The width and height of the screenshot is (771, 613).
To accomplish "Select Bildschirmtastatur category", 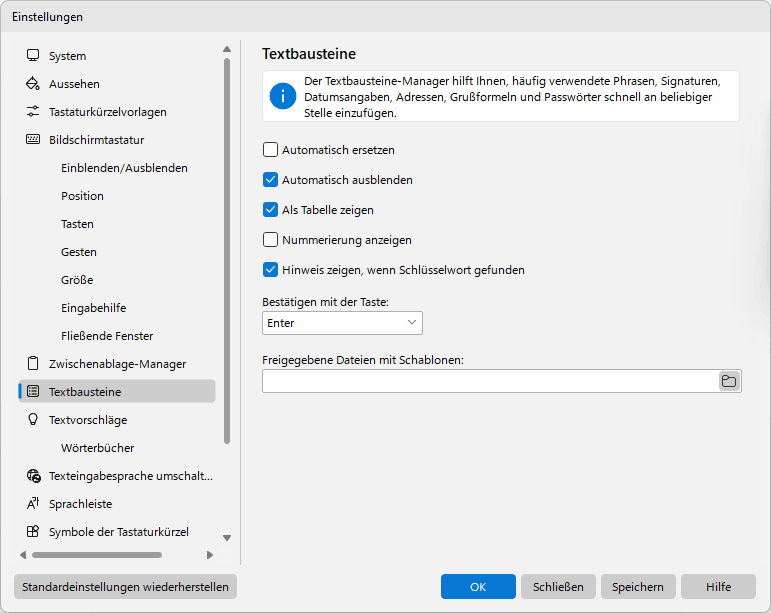I will pyautogui.click(x=117, y=140).
